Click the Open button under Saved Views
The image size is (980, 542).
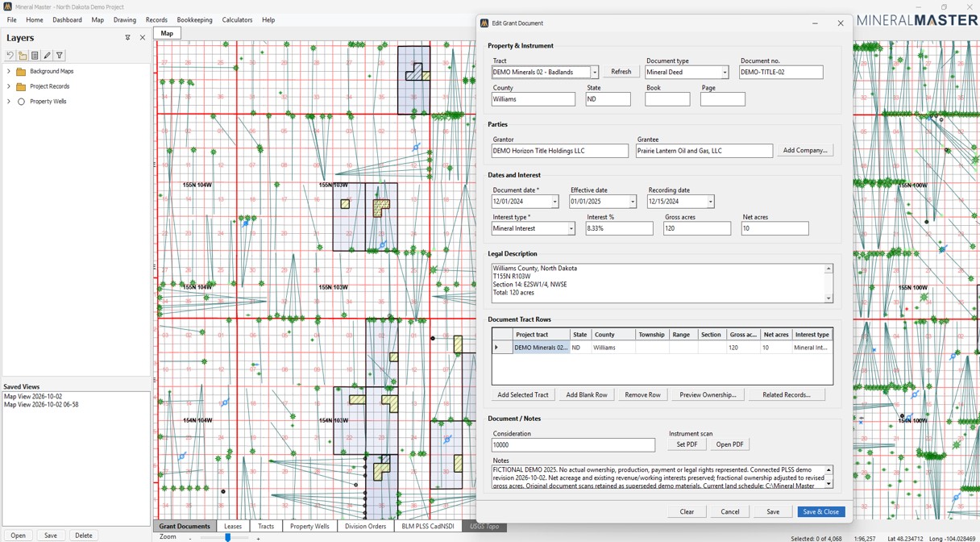(x=18, y=536)
